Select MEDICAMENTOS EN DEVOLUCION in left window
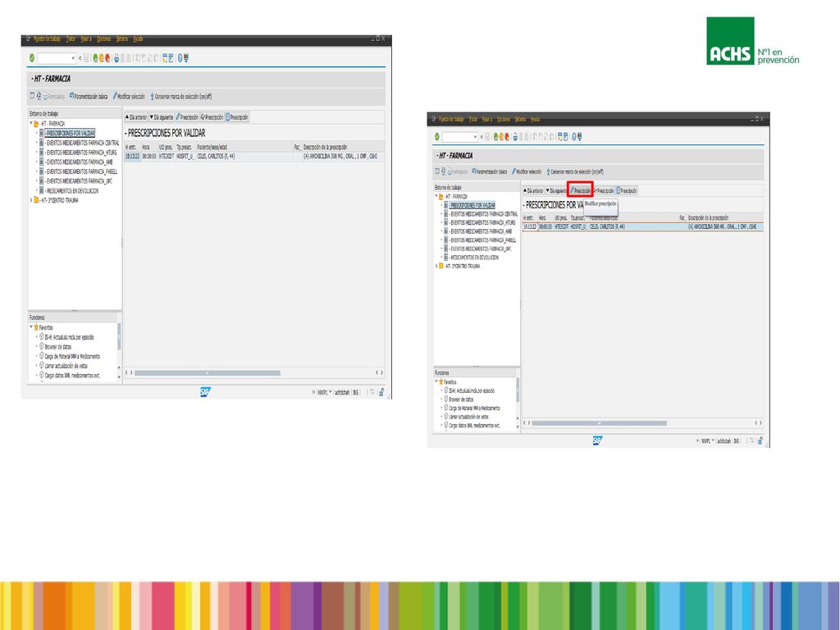 coord(72,191)
